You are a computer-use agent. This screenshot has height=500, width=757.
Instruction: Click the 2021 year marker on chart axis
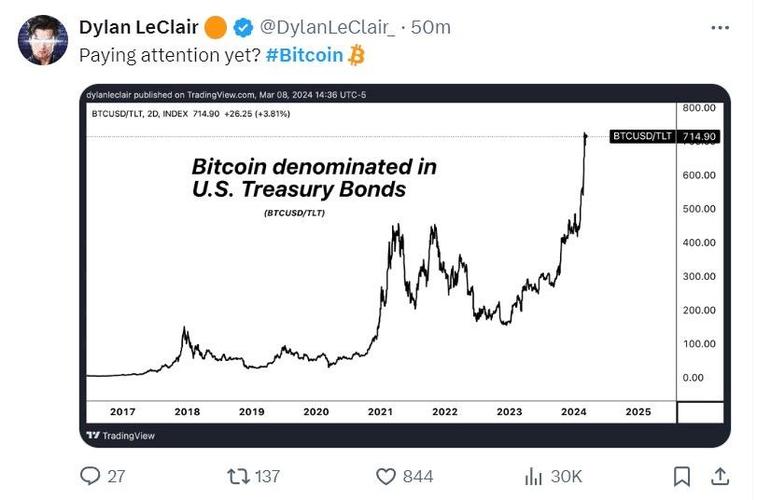(x=380, y=412)
